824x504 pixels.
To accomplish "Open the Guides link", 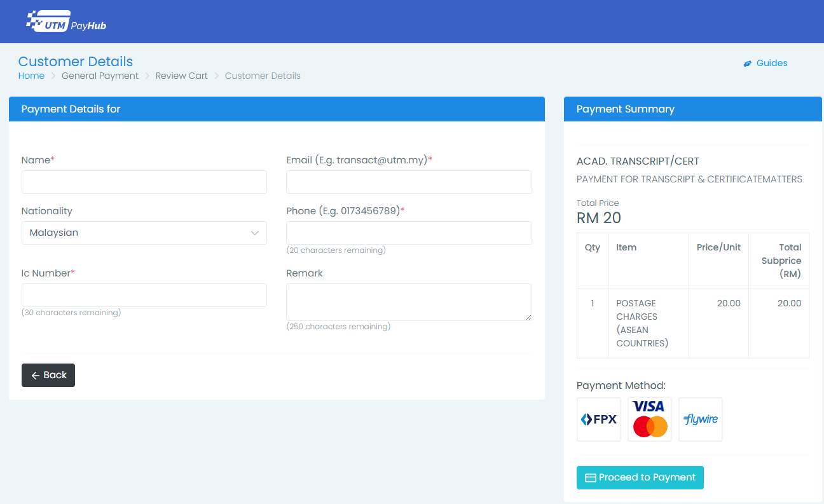I will tap(771, 63).
